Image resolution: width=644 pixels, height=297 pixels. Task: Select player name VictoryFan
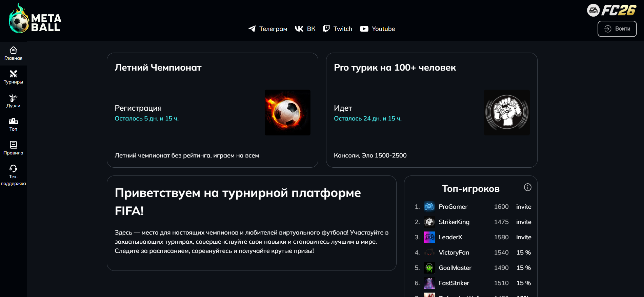pos(454,253)
